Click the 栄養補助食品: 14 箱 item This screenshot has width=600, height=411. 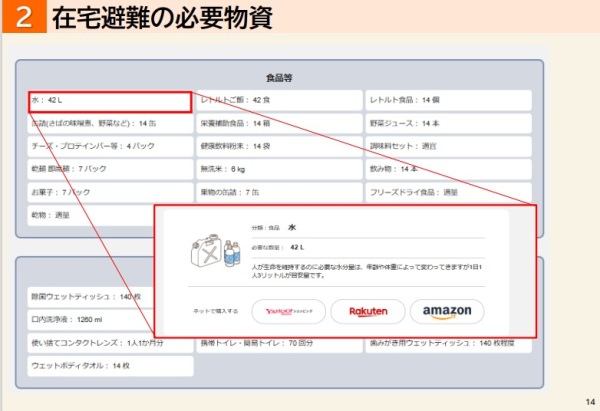(x=278, y=124)
